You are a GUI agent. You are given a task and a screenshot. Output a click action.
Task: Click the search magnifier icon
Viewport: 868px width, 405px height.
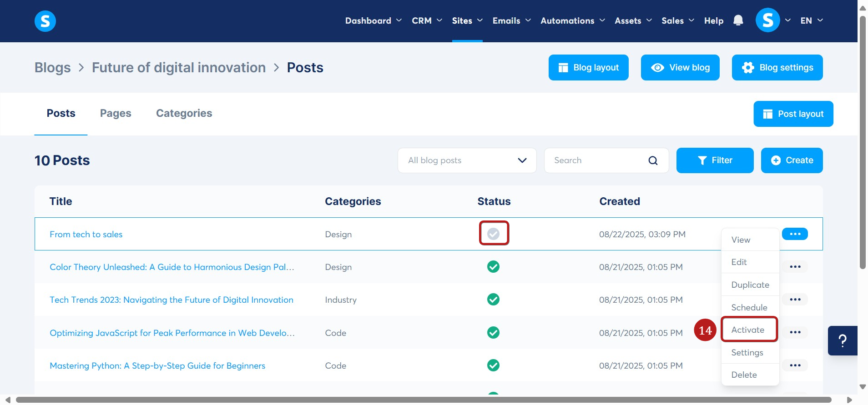click(653, 160)
